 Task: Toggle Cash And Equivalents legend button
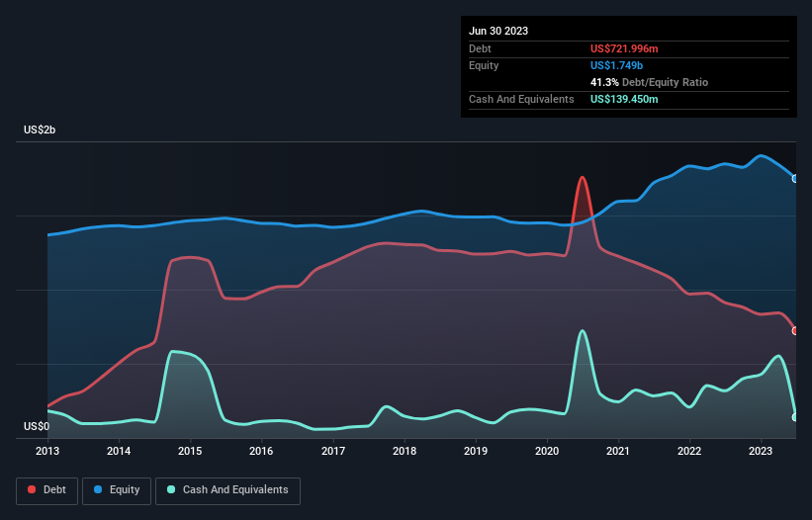pos(227,490)
